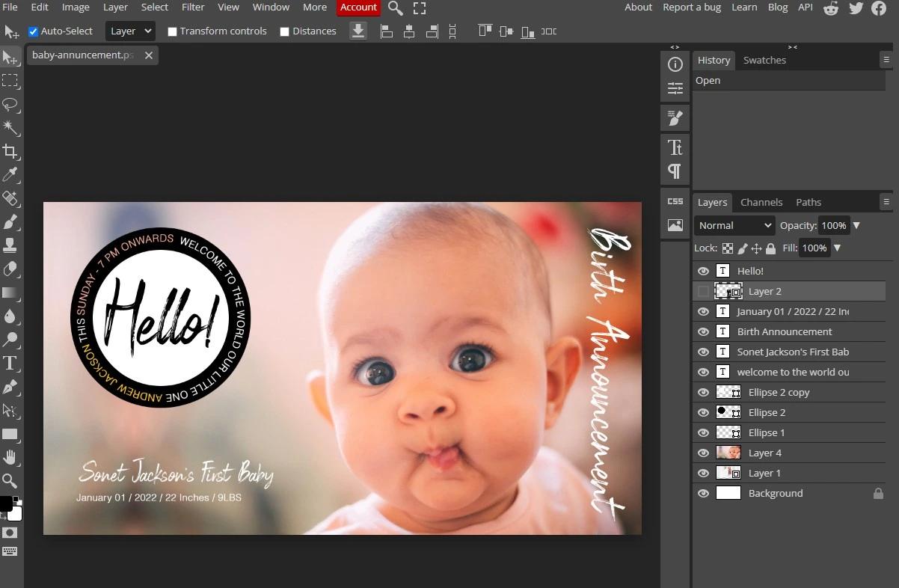
Task: Select the Type tool
Action: pos(10,364)
